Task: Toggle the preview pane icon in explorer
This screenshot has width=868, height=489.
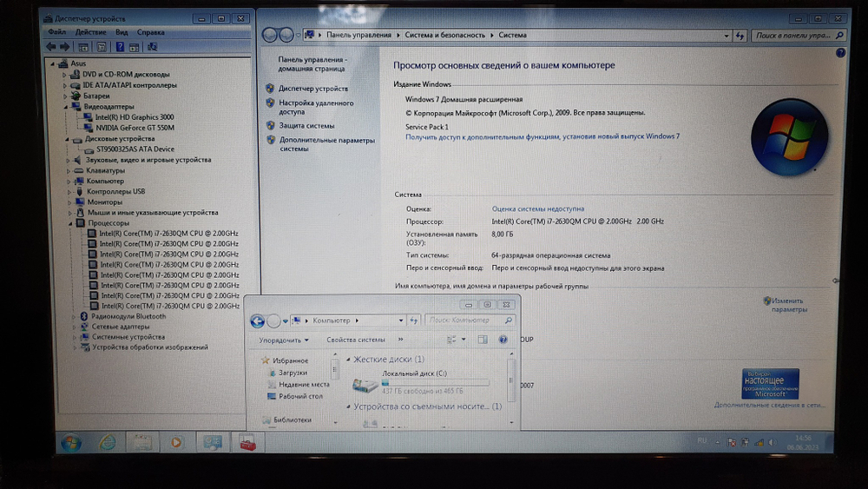Action: pos(483,340)
